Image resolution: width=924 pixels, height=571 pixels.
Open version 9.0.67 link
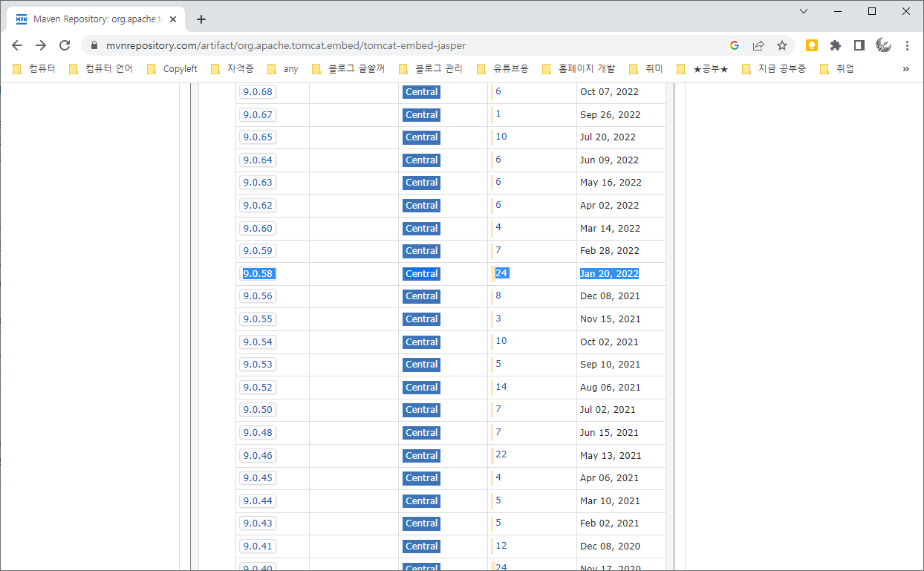(x=258, y=114)
